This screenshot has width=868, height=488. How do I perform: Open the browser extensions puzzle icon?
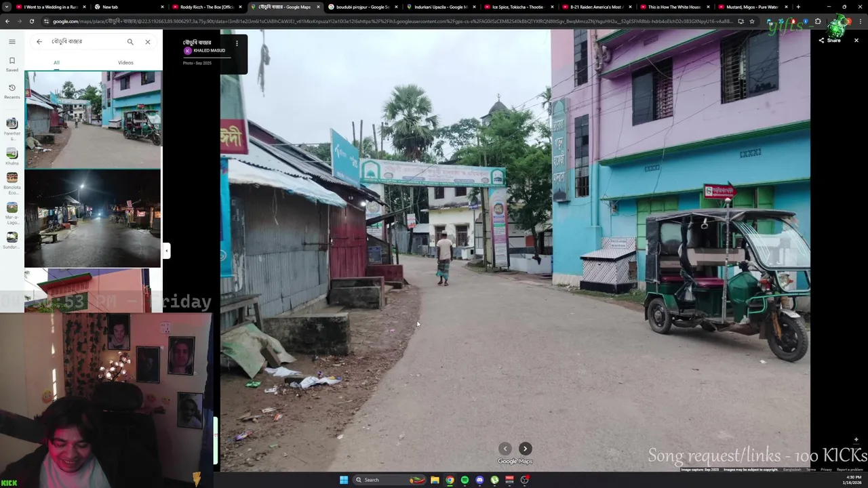(817, 21)
